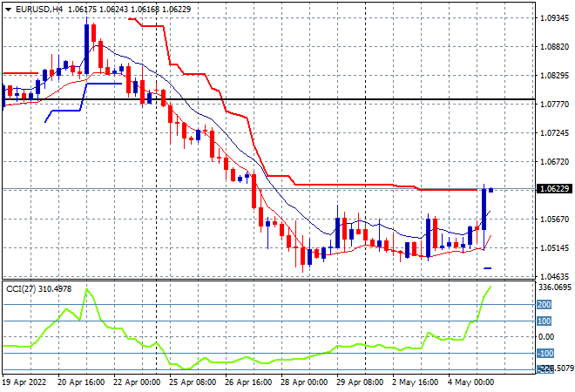
Task: Click price scale value 1.08820
Action: [555, 46]
